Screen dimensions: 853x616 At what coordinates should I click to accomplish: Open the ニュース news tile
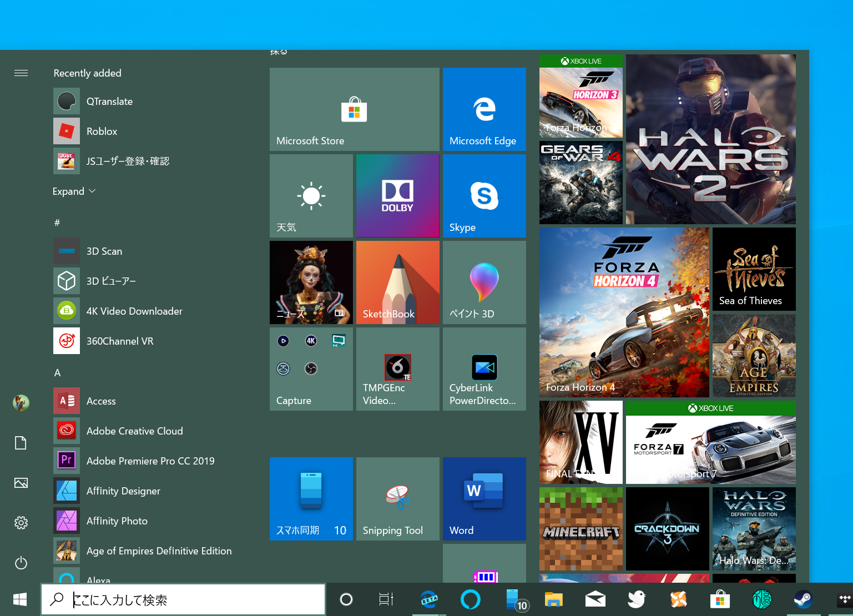coord(311,282)
